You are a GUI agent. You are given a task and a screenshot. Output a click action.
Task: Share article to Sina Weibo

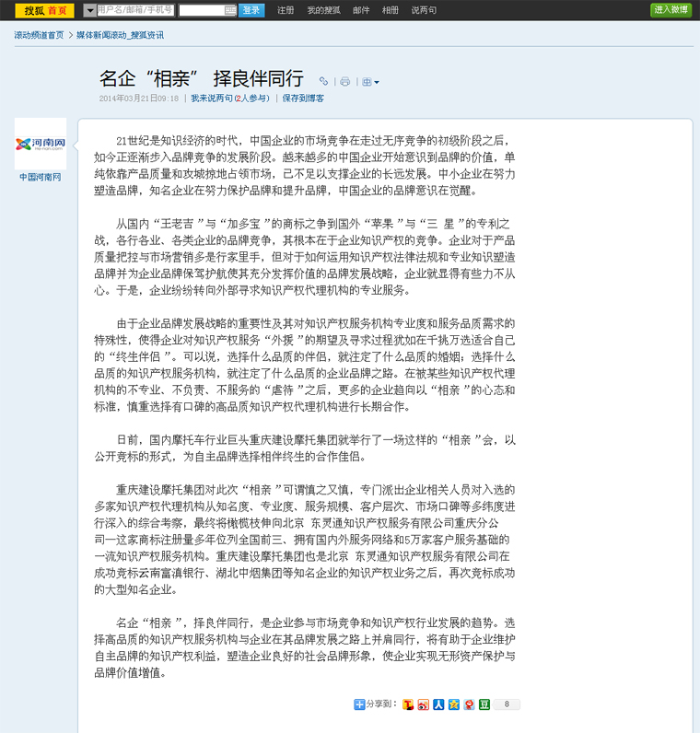click(424, 704)
